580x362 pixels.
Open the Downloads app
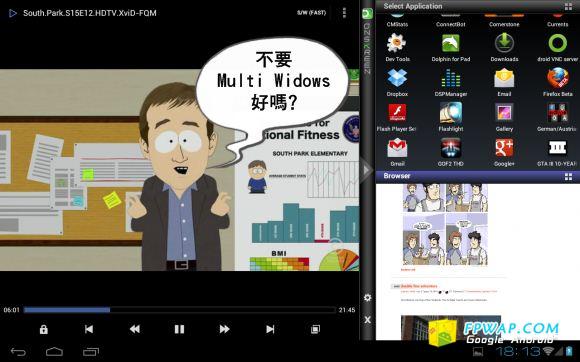(504, 47)
